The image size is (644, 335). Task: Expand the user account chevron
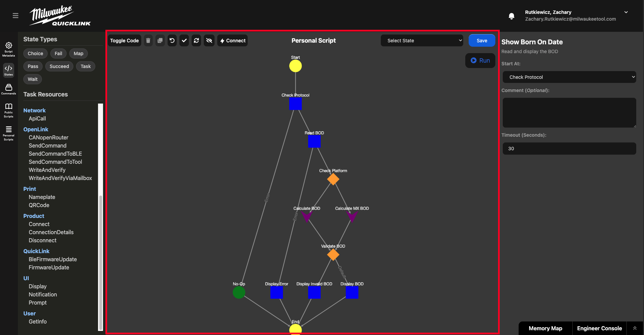tap(626, 12)
